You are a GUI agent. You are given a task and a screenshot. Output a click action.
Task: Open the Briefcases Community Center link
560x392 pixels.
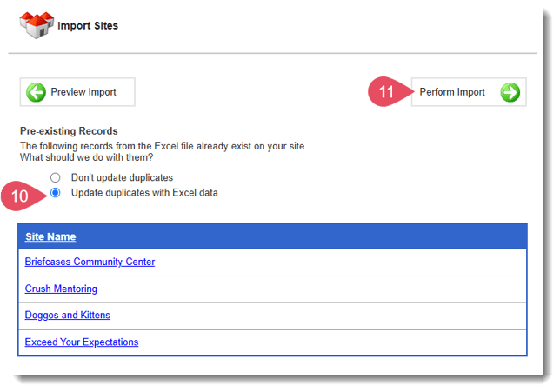coord(90,262)
